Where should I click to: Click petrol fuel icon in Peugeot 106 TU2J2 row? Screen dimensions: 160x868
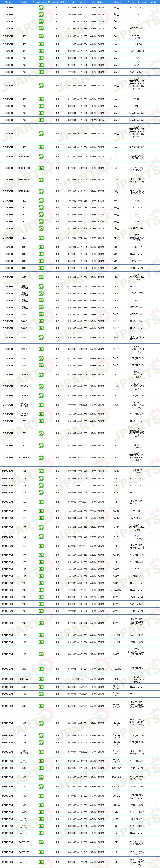tap(41, 511)
